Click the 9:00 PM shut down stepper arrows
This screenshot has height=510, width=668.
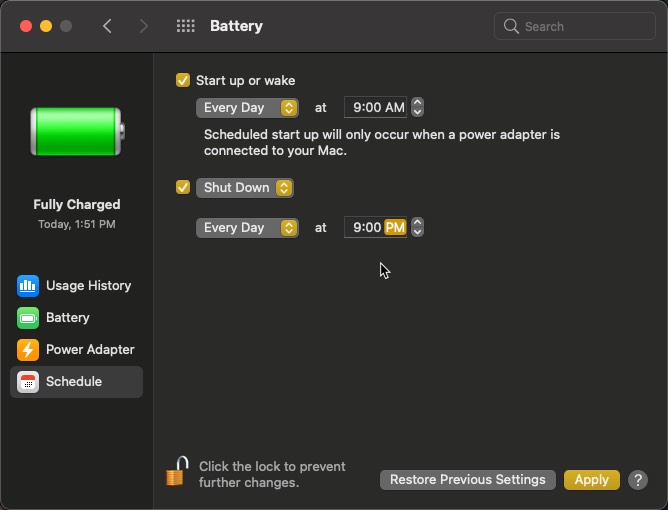418,228
